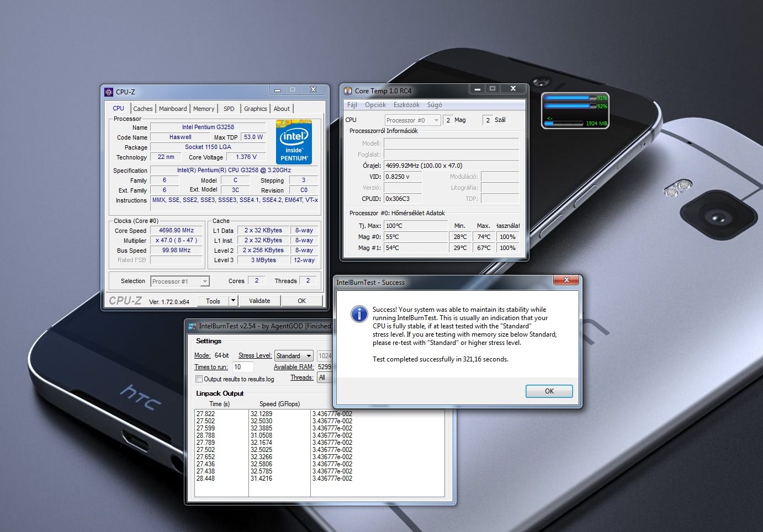Click the CPUID 0x306C3 field

pos(402,199)
